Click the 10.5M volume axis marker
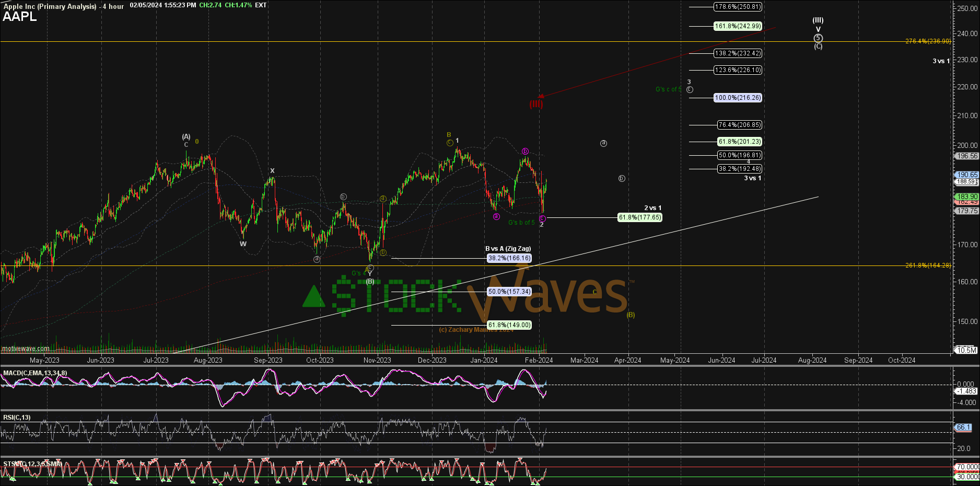The image size is (980, 486). (966, 350)
